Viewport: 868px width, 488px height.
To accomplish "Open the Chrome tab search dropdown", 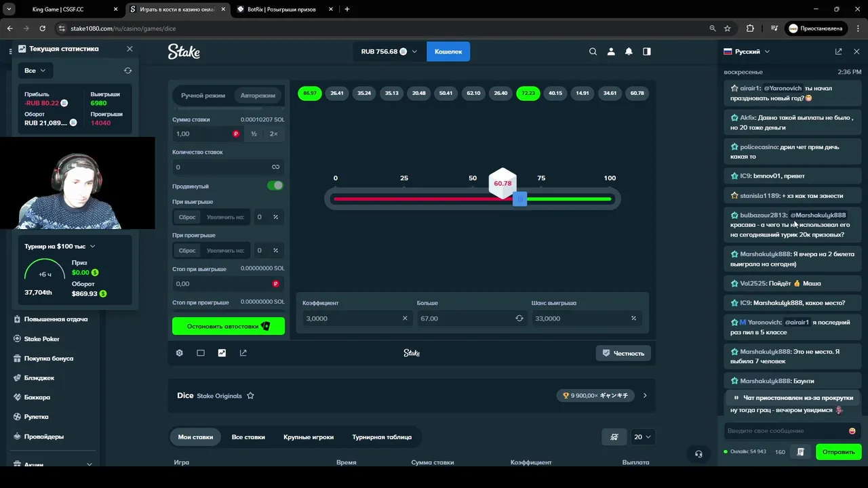I will 9,9.
